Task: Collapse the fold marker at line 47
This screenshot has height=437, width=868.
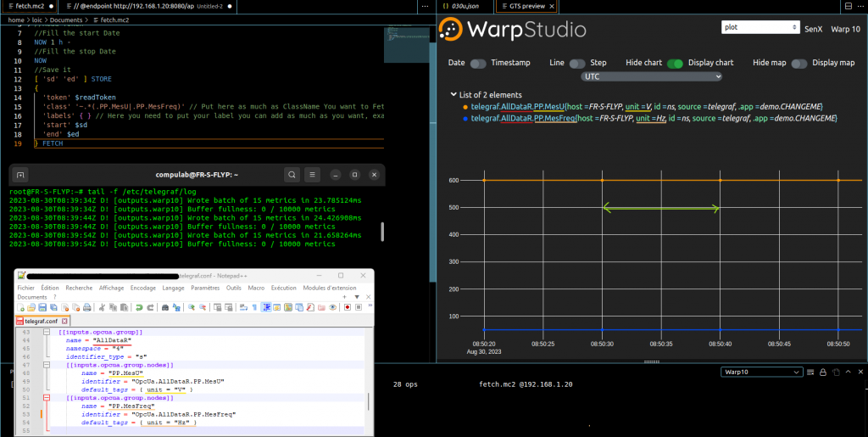Action: [x=47, y=365]
